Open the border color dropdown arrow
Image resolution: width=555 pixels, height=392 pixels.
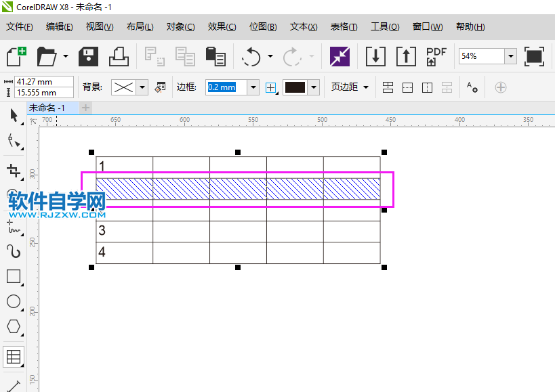[314, 87]
